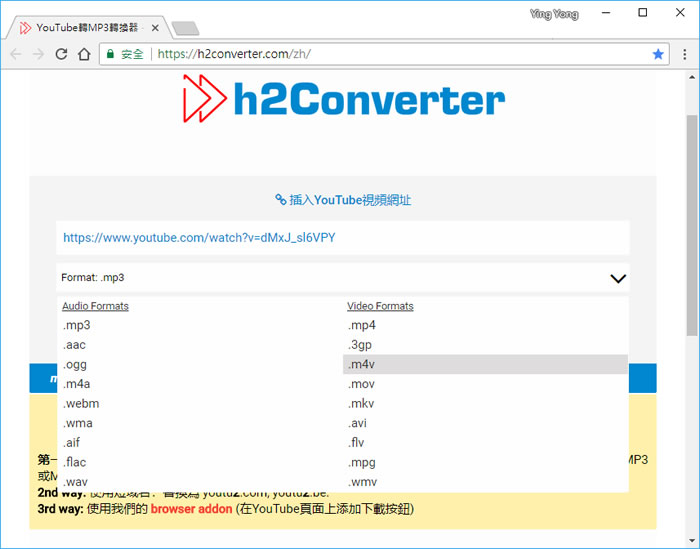700x549 pixels.
Task: Click the browser forward arrow
Action: (x=38, y=54)
